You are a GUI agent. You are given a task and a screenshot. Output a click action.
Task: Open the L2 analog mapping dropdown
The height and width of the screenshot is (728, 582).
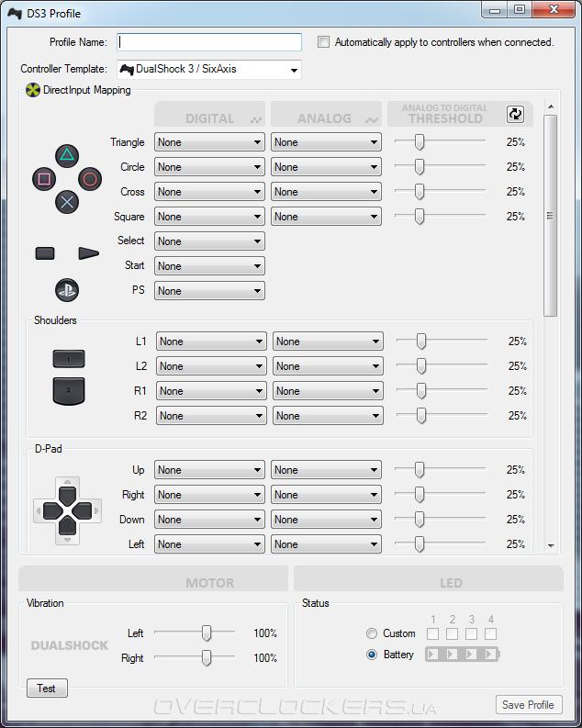pyautogui.click(x=328, y=366)
